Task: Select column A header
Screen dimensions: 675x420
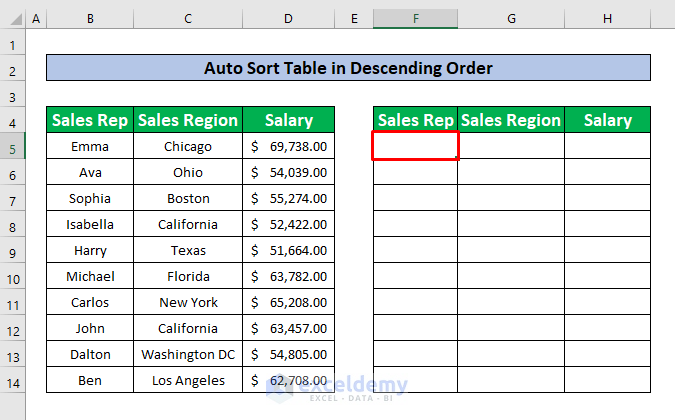Action: pyautogui.click(x=36, y=19)
